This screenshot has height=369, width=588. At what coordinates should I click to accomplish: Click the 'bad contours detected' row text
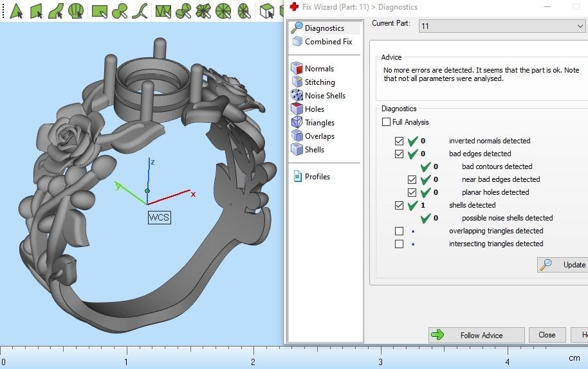click(x=497, y=166)
